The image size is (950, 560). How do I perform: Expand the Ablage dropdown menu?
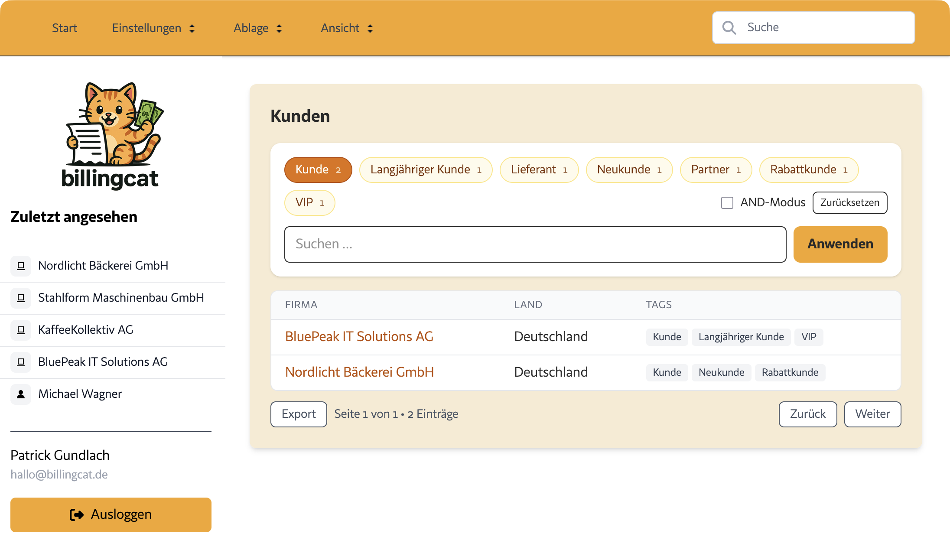[x=257, y=28]
